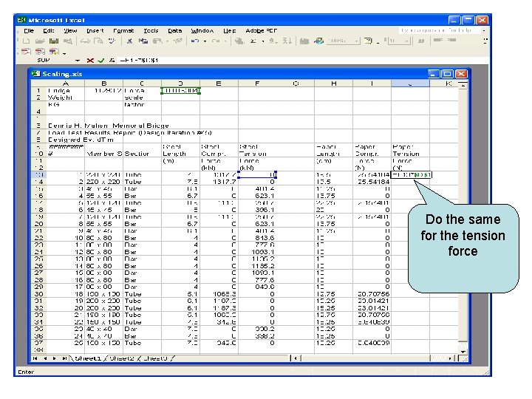This screenshot has width=532, height=399.
Task: Click the Save toolbar icon
Action: [x=54, y=41]
